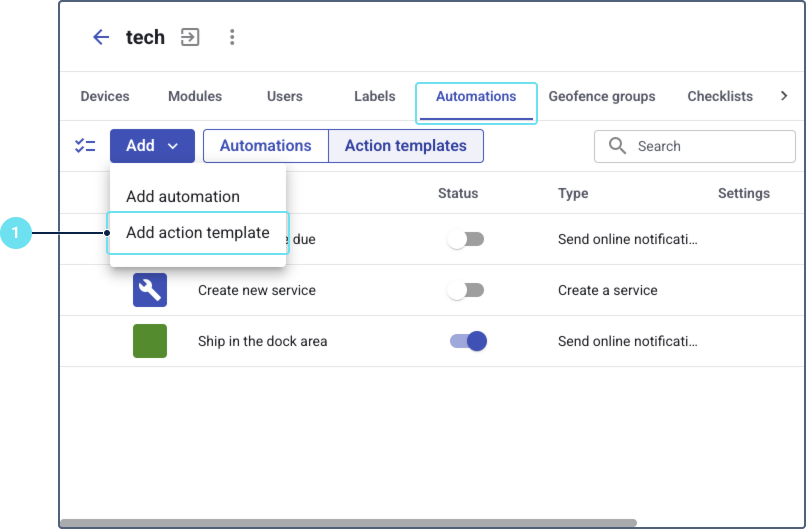Switch to the Automations list view button

pos(265,146)
